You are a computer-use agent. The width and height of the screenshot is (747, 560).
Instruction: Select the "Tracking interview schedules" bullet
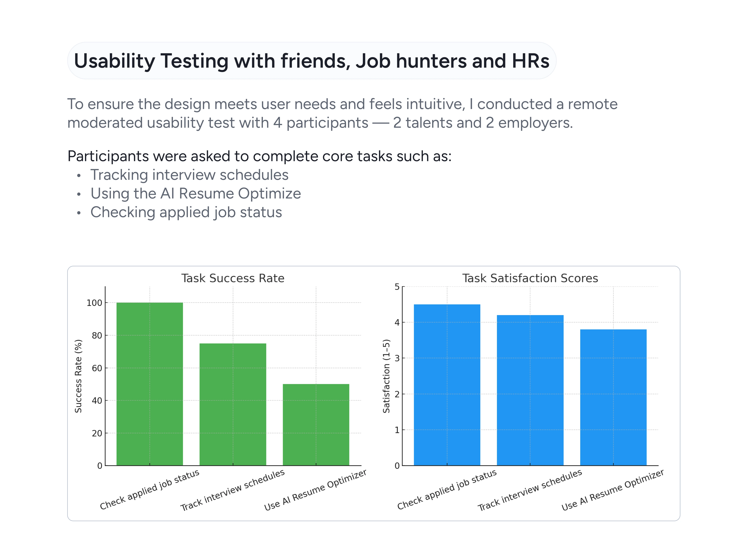[189, 175]
